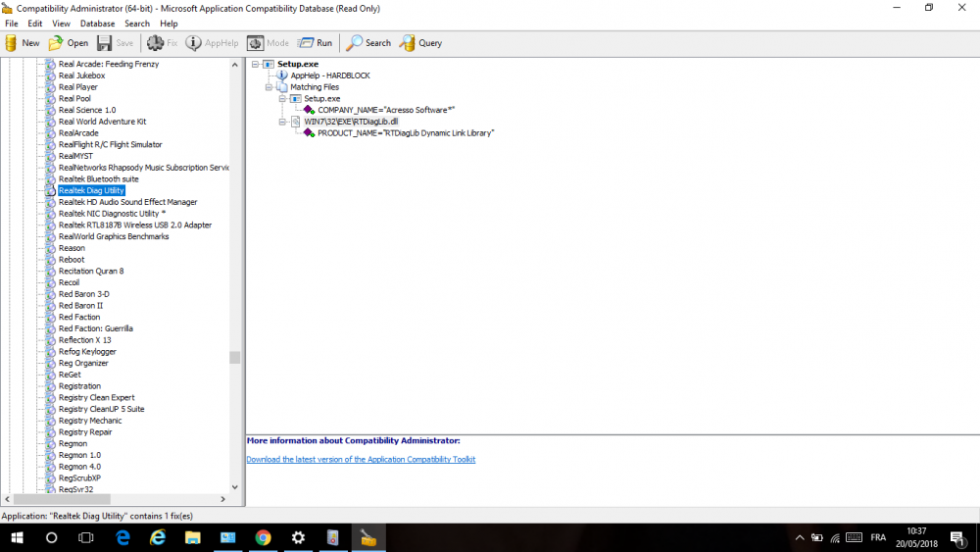The height and width of the screenshot is (552, 980).
Task: Click the AppHelp - HARDBLOCK entry
Action: pos(329,75)
